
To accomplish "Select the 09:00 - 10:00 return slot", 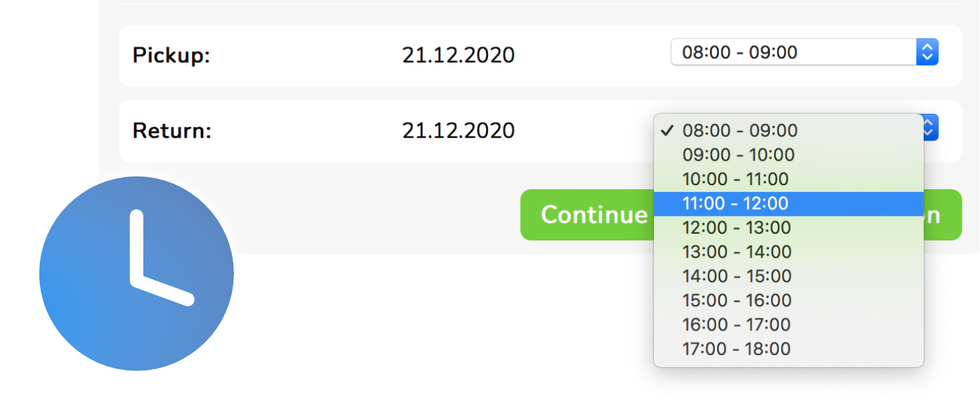I will click(789, 155).
